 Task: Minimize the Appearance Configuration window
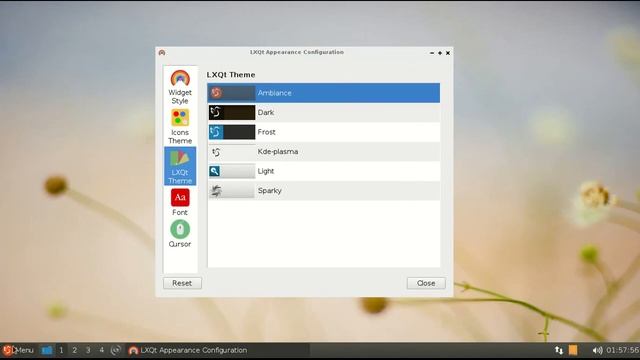(x=432, y=53)
